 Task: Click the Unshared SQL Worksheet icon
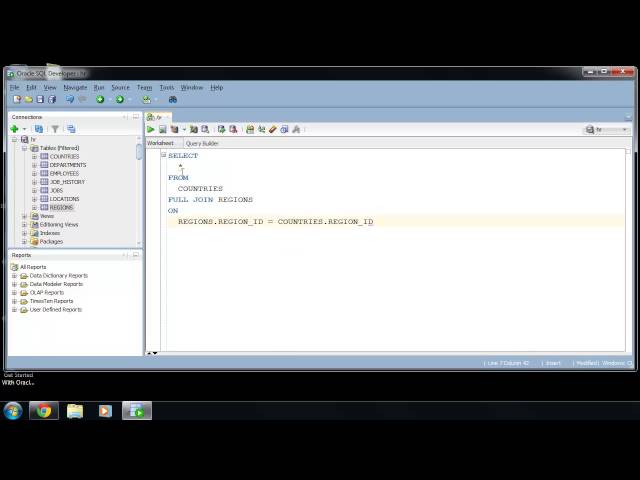pos(250,129)
